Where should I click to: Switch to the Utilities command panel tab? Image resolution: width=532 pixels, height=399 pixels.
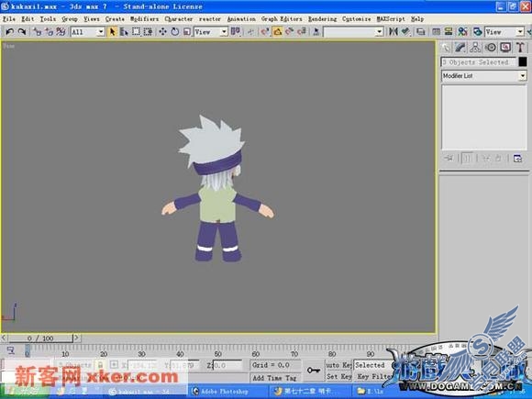pos(520,48)
